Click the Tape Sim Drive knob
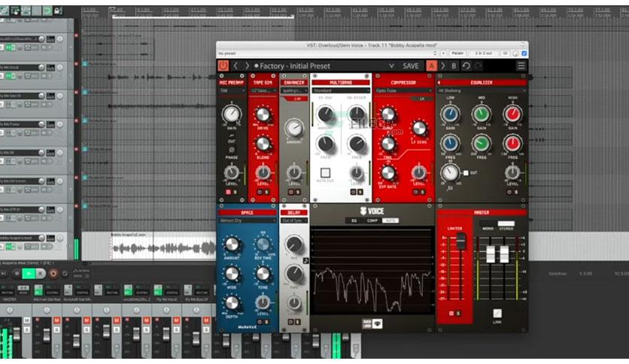Image resolution: width=629 pixels, height=364 pixels. [x=263, y=115]
